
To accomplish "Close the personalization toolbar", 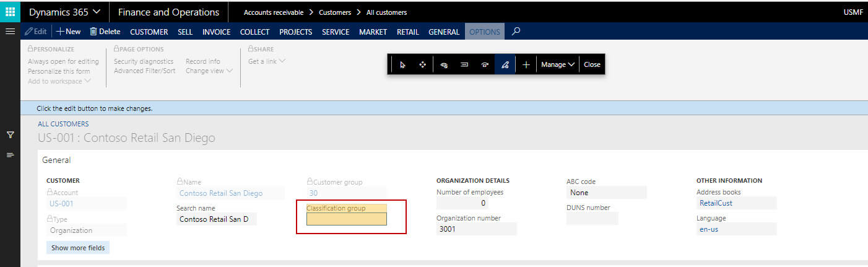I will (x=592, y=64).
